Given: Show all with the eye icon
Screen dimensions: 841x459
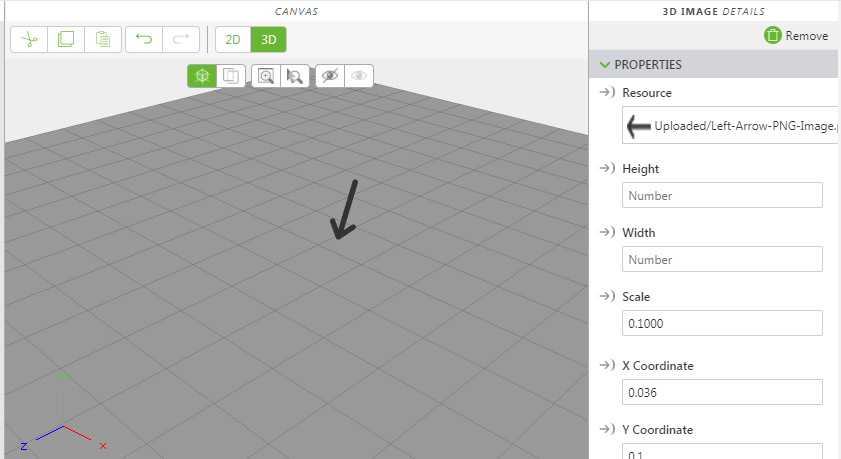Looking at the screenshot, I should (359, 76).
